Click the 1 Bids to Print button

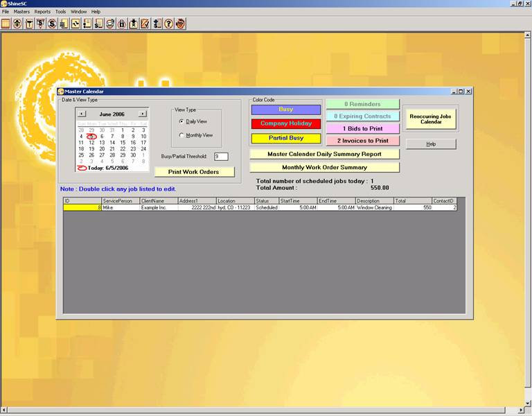pyautogui.click(x=363, y=129)
